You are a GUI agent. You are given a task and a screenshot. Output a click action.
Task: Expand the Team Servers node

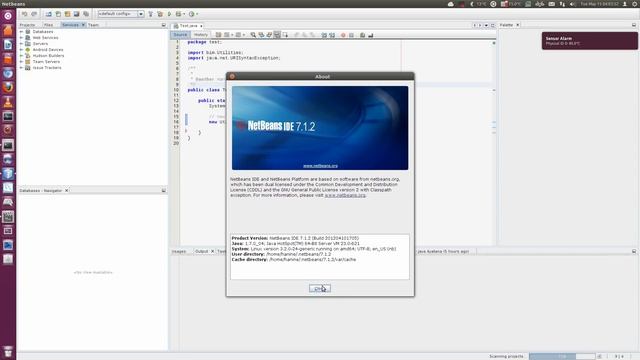point(22,62)
